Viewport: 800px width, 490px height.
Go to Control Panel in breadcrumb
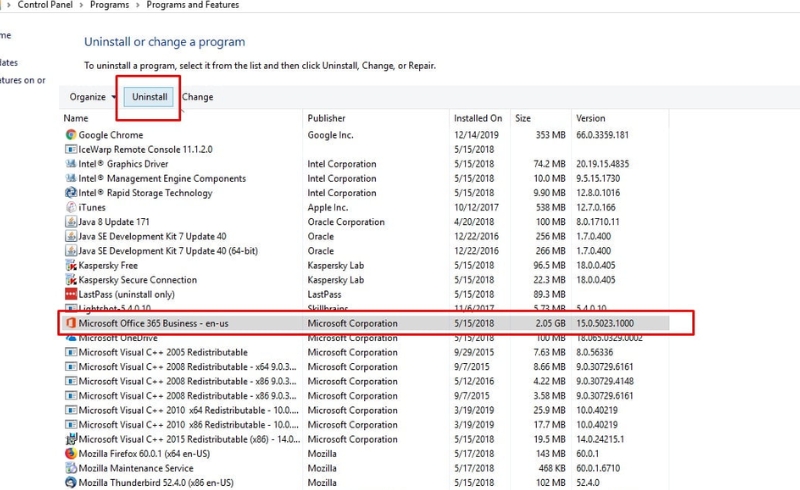tap(45, 5)
